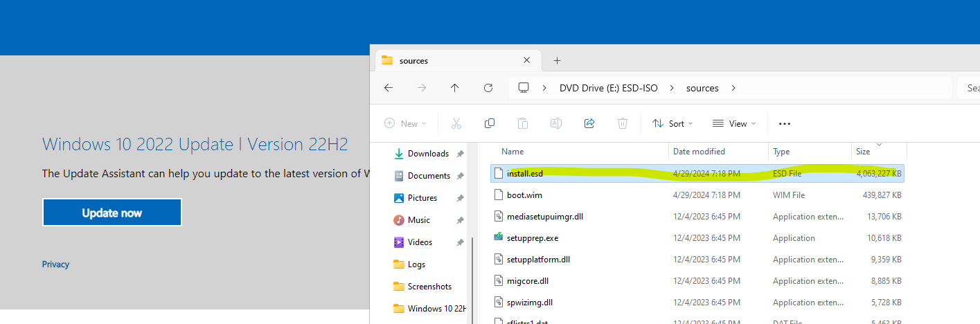Unpin Videos using its pin icon
The width and height of the screenshot is (980, 324).
coord(461,242)
